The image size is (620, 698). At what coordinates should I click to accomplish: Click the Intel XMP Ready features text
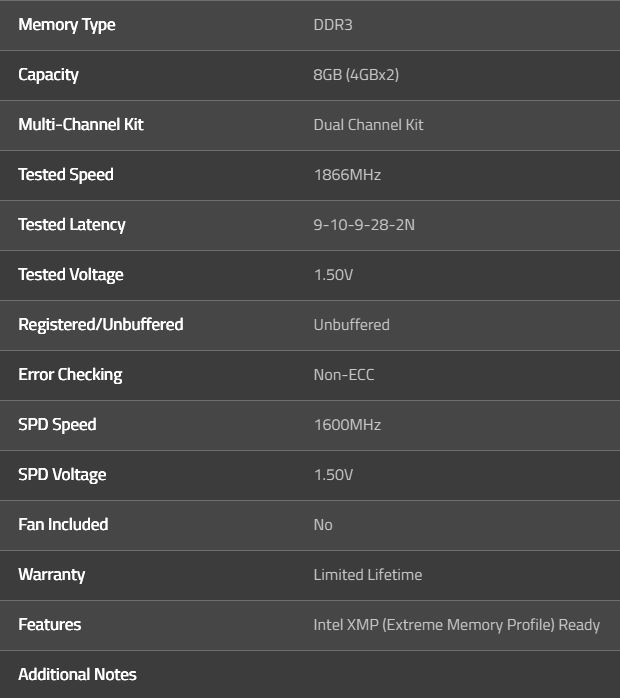[456, 625]
